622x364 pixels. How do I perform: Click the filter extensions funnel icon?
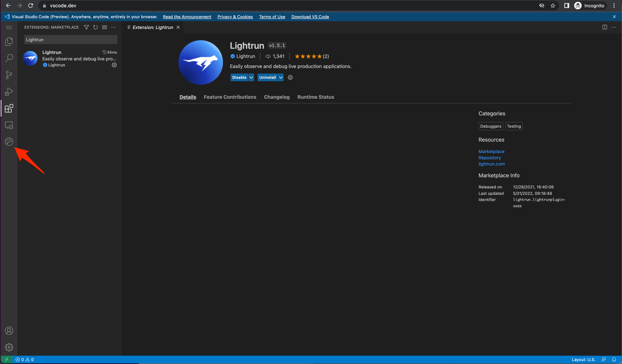click(86, 27)
